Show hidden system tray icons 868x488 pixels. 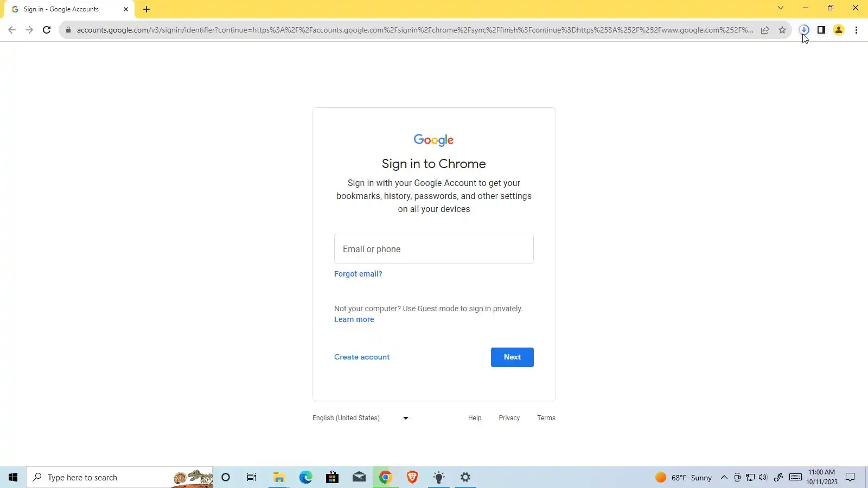pyautogui.click(x=724, y=477)
